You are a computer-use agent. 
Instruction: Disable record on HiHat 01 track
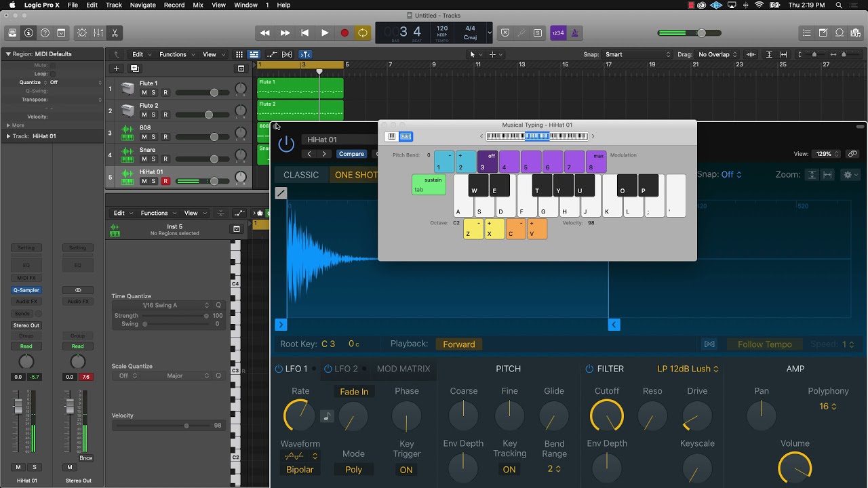(x=165, y=181)
